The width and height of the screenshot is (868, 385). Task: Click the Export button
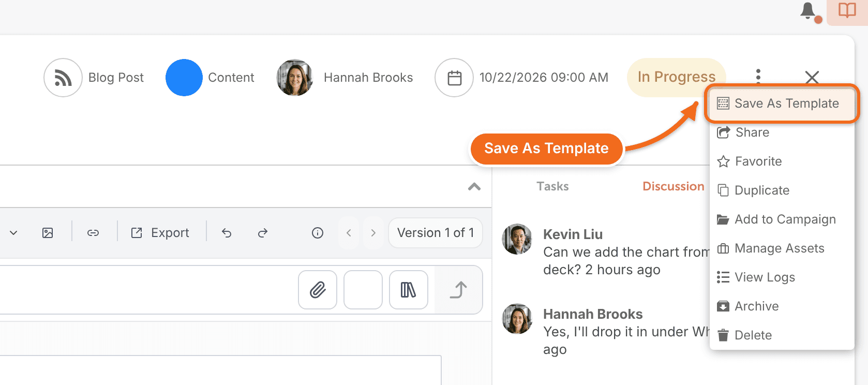tap(160, 233)
